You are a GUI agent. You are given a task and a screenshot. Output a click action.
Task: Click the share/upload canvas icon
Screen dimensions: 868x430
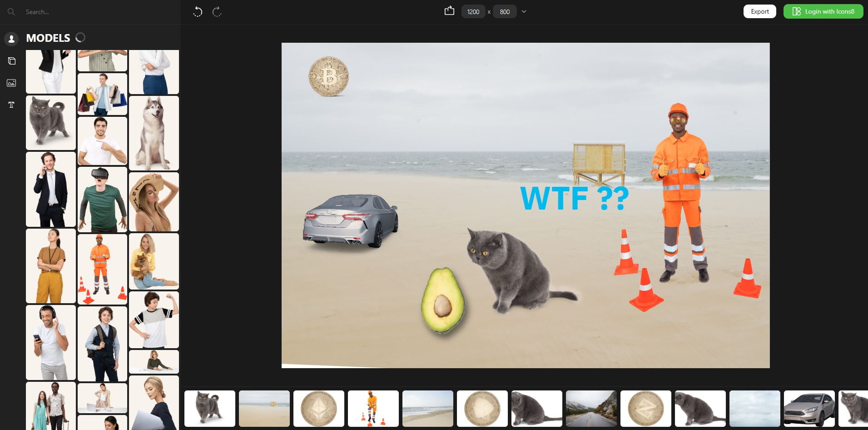[x=449, y=11]
